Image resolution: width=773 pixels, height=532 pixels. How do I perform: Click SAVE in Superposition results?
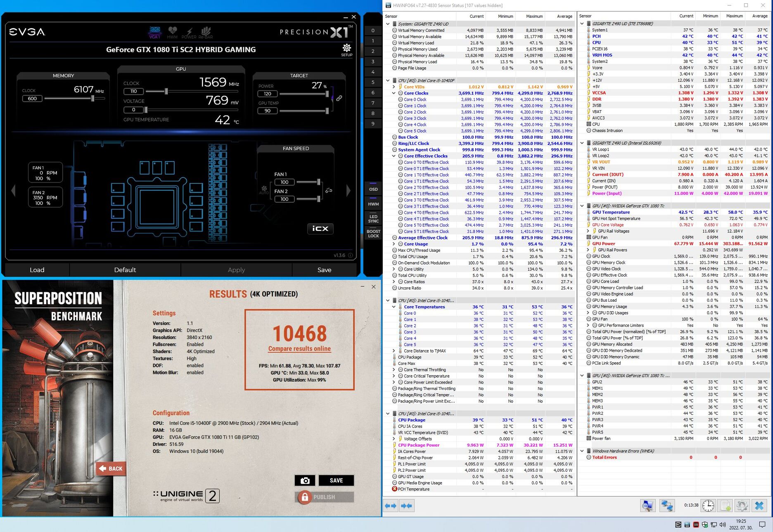[336, 480]
